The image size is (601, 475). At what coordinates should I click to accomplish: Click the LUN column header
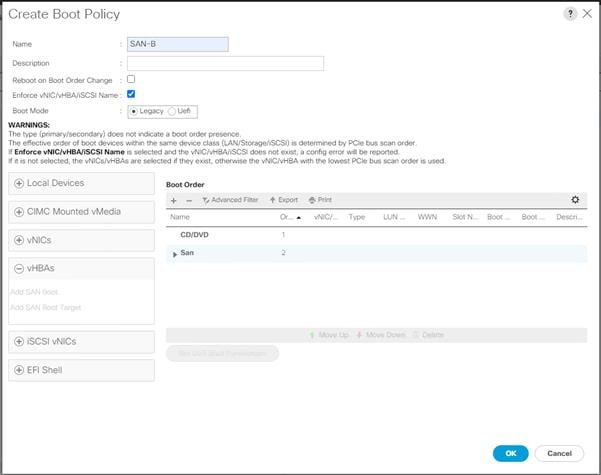(394, 217)
